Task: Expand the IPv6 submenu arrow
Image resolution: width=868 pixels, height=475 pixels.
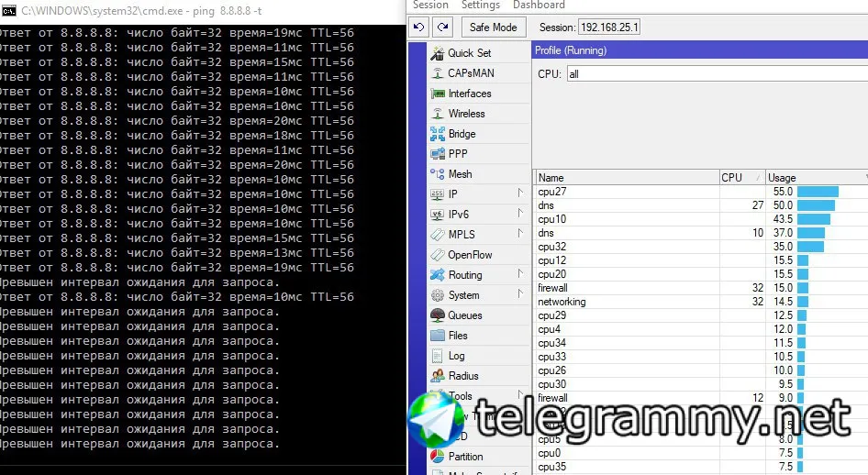Action: (x=520, y=213)
